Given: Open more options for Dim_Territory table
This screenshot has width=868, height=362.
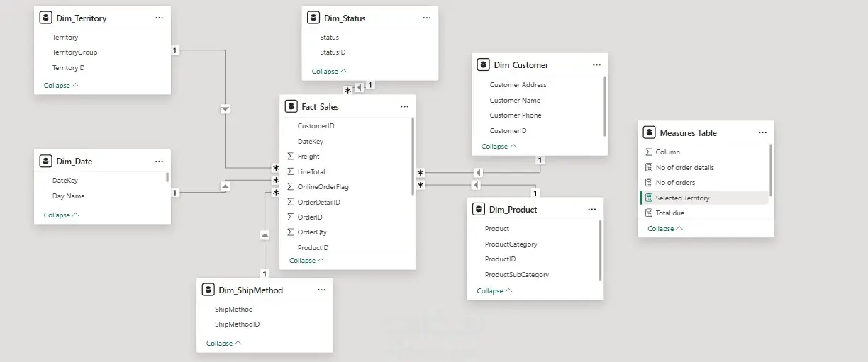Looking at the screenshot, I should (159, 18).
